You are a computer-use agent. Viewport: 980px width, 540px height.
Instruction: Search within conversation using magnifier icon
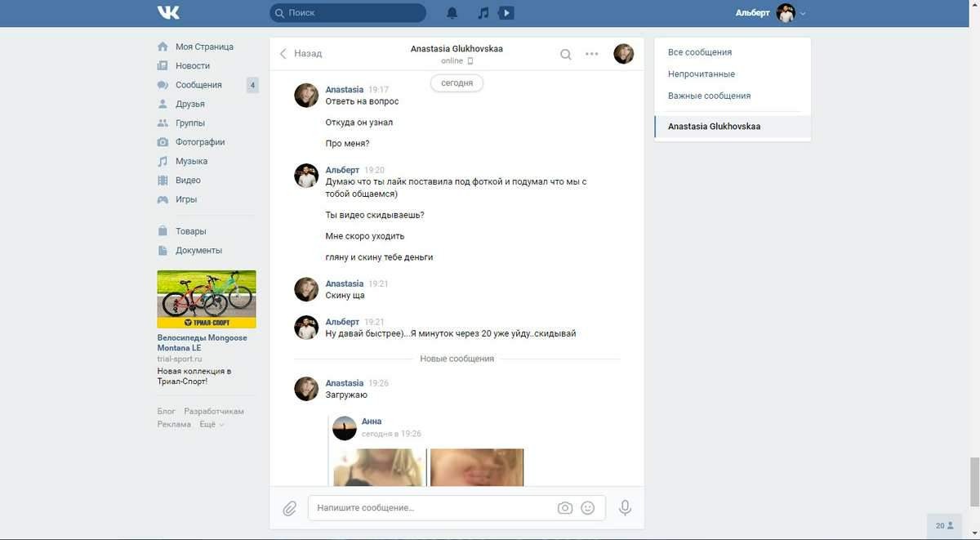pos(565,54)
